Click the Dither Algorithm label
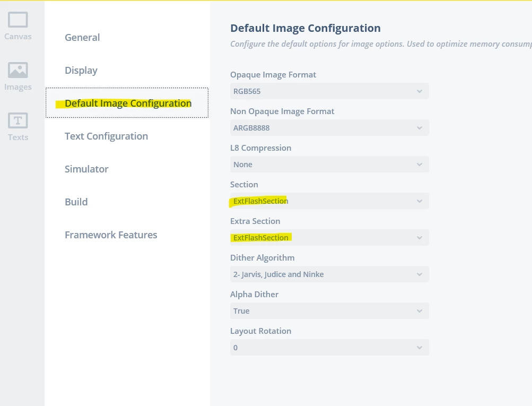532x406 pixels. (262, 258)
